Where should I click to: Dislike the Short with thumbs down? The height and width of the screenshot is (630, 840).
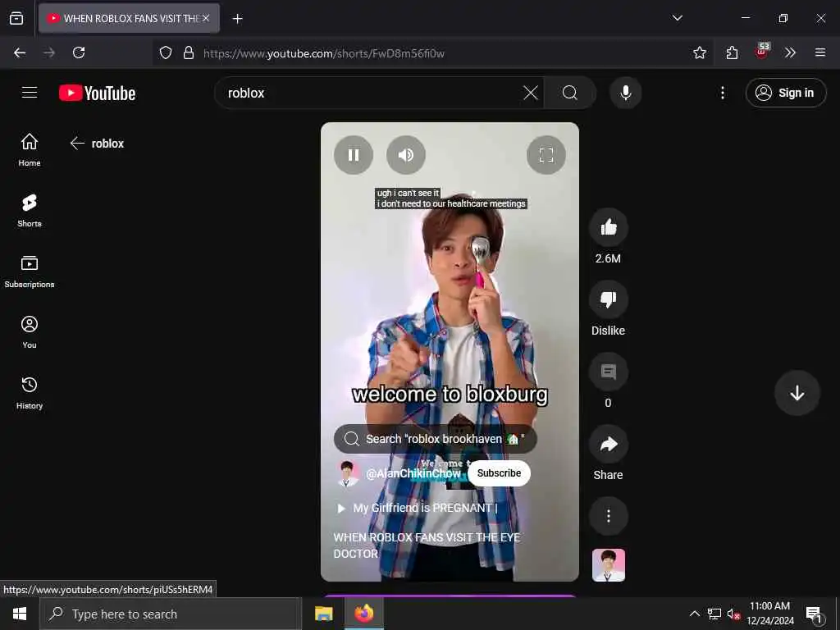608,299
